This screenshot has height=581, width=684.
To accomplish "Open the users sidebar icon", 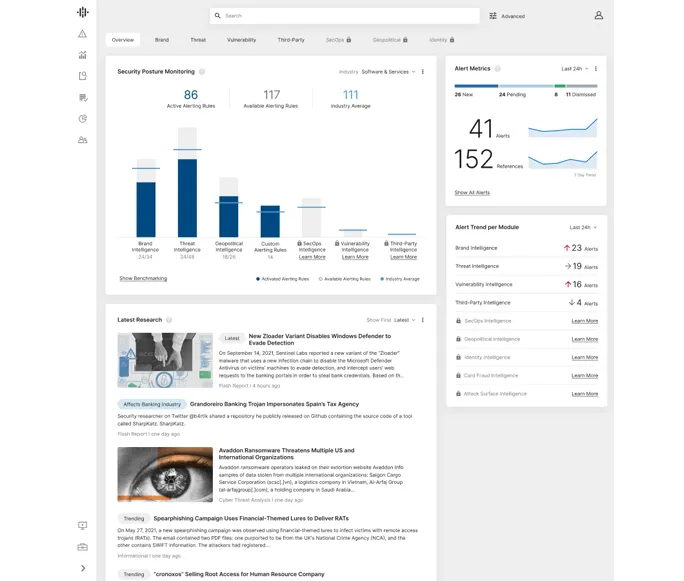I will pos(82,140).
